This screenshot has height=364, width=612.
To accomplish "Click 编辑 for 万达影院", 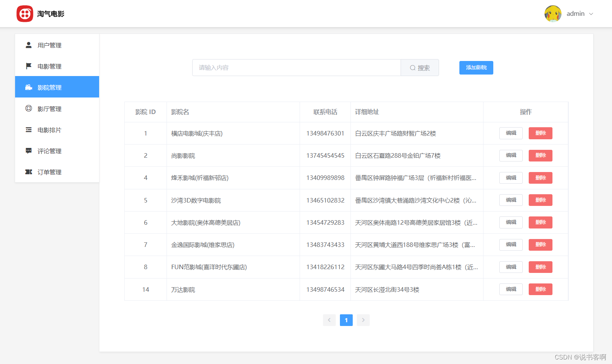I will tap(511, 289).
